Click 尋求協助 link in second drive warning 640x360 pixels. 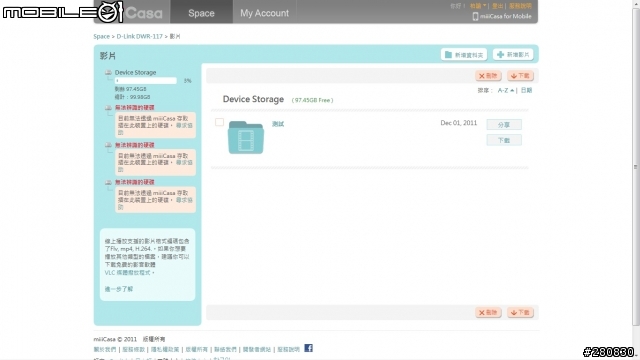coord(184,162)
